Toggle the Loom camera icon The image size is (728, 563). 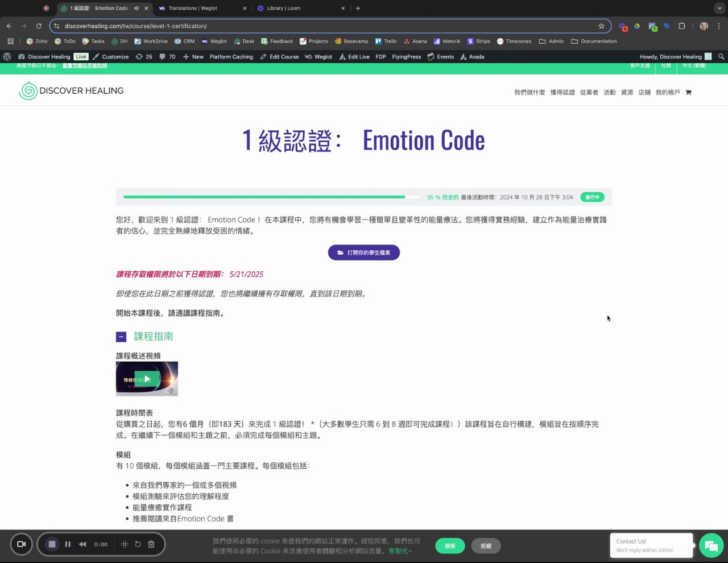pos(21,544)
